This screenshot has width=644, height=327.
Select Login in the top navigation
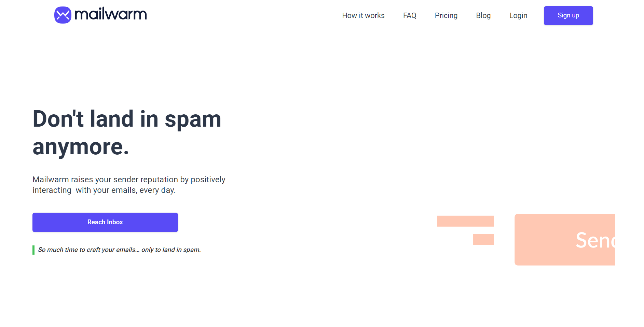[x=518, y=16]
